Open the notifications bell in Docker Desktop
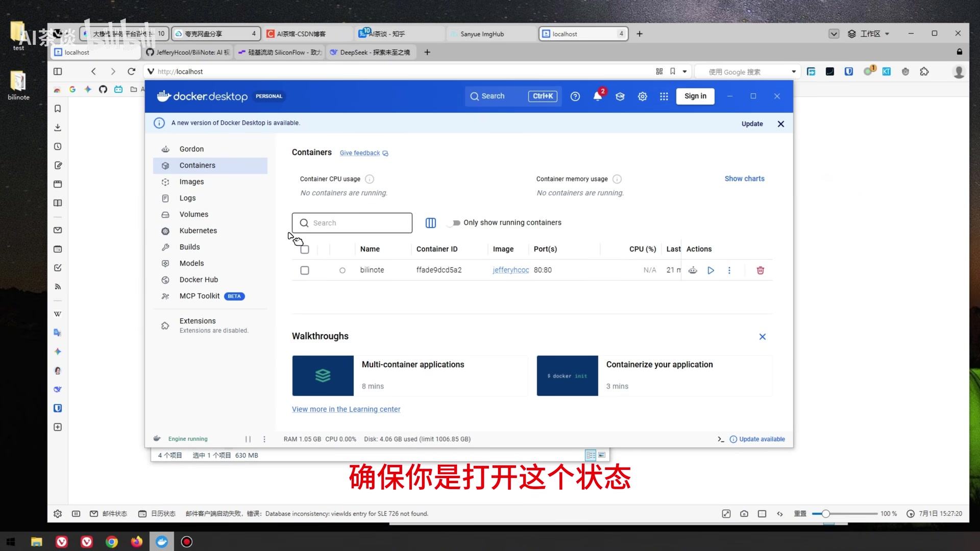The image size is (980, 551). [x=598, y=96]
